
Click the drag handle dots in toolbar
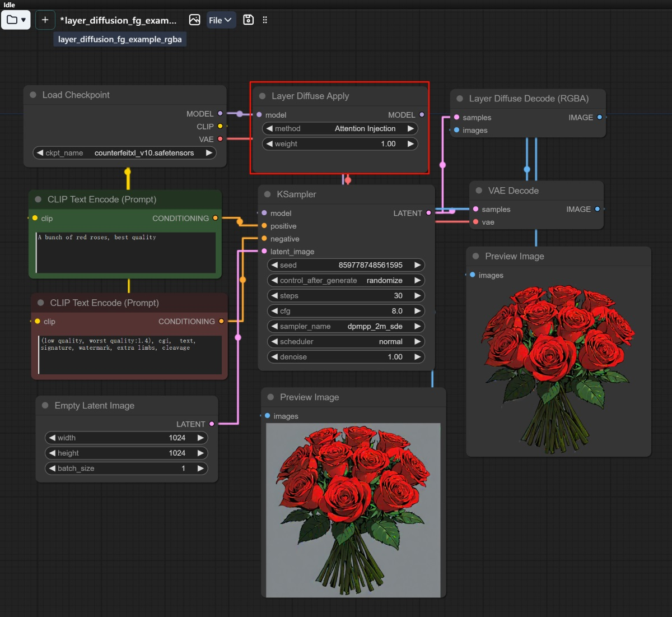point(265,20)
